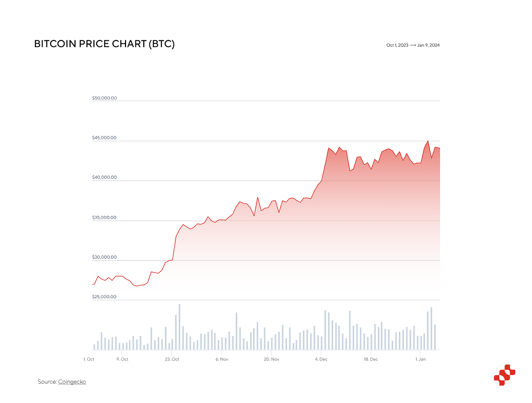The height and width of the screenshot is (403, 532).
Task: Click the $35,000.00 price axis label
Action: pos(104,218)
